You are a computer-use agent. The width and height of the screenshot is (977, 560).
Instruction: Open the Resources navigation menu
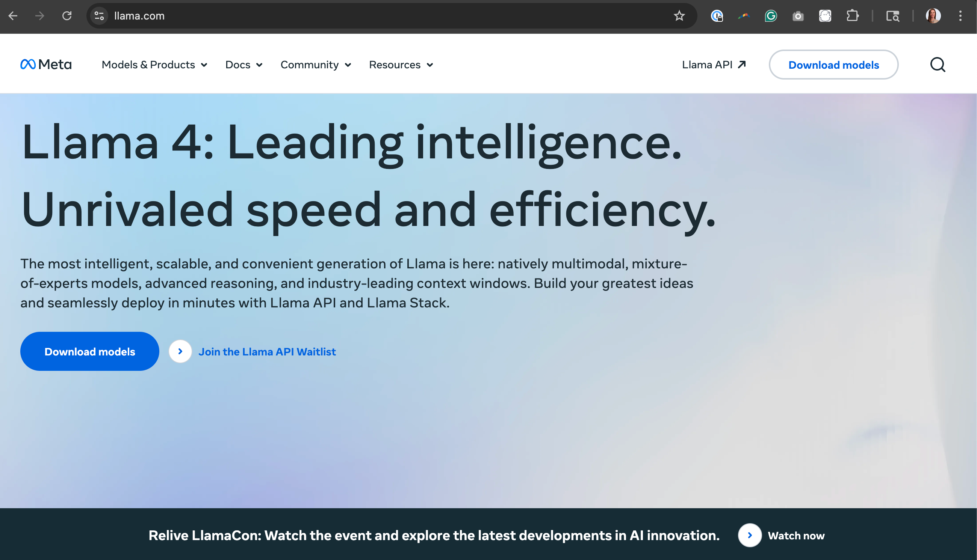tap(401, 65)
